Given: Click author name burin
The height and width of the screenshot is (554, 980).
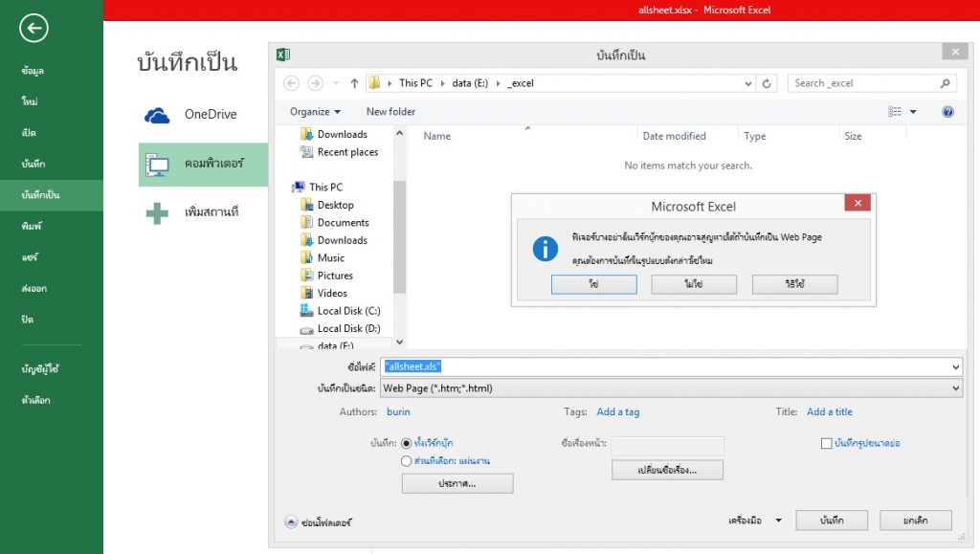Looking at the screenshot, I should pos(398,411).
